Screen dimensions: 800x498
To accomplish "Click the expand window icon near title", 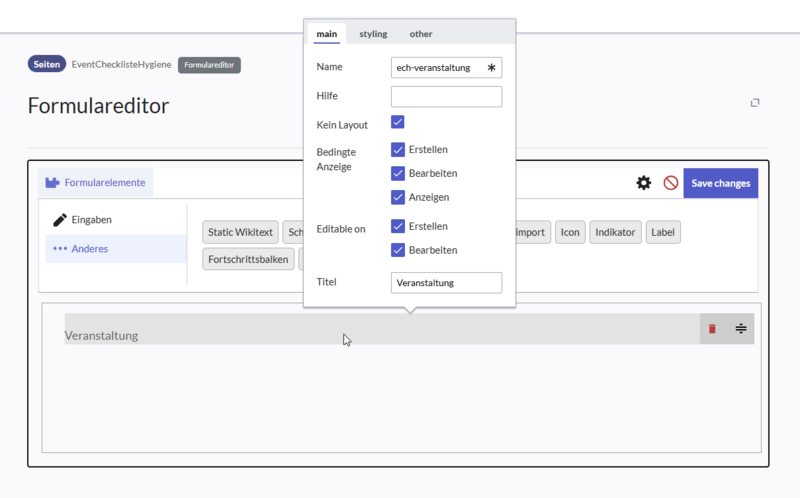I will coord(755,103).
